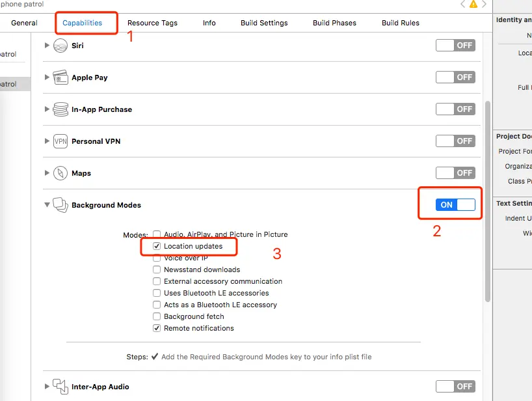This screenshot has width=532, height=401.
Task: Uncheck the Location updates checkbox
Action: (x=157, y=247)
